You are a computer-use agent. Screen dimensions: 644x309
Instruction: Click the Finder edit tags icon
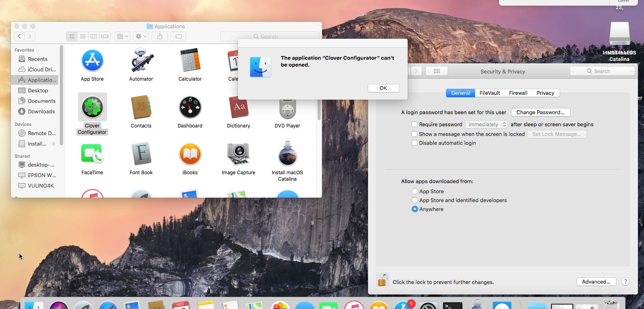[178, 36]
